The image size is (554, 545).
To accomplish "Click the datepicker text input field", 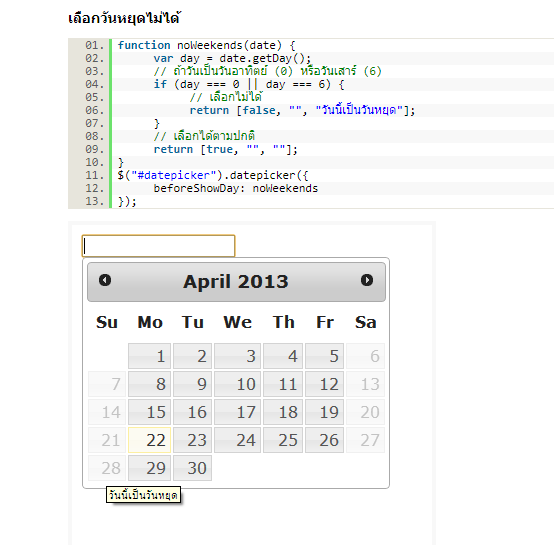I will tap(158, 246).
